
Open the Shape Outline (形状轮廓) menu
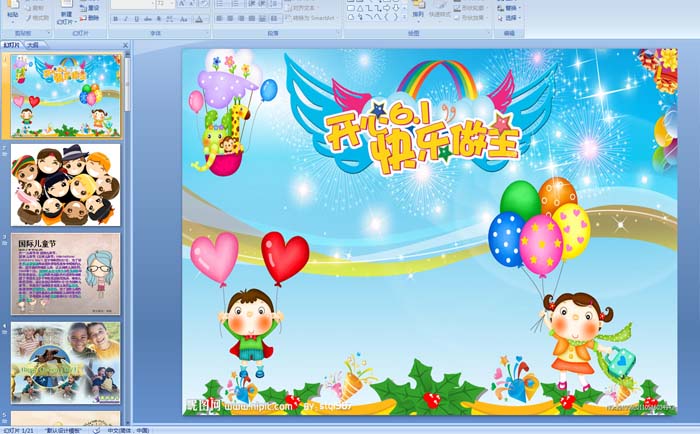(x=471, y=8)
